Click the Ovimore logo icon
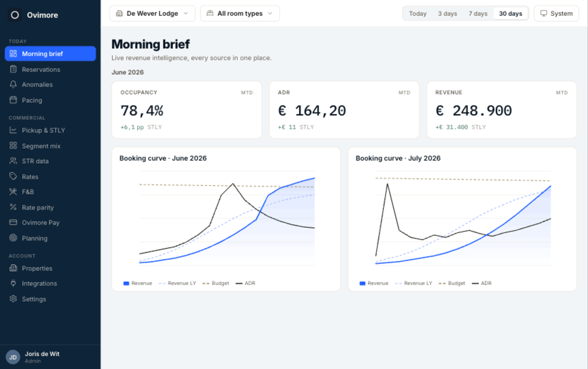Viewport: 588px width, 369px height. [15, 15]
